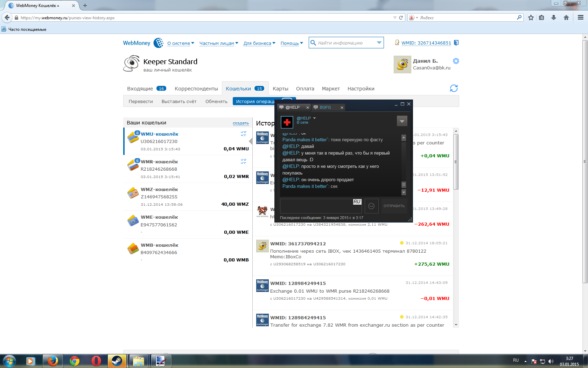This screenshot has width=588, height=368.
Task: Click the refresh arrows icon beside the tabs
Action: coord(454,88)
